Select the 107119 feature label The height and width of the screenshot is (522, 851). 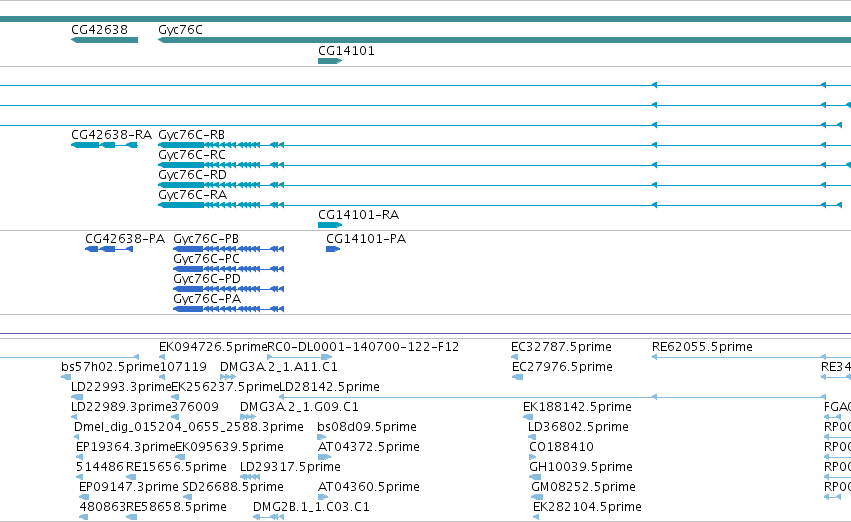183,367
